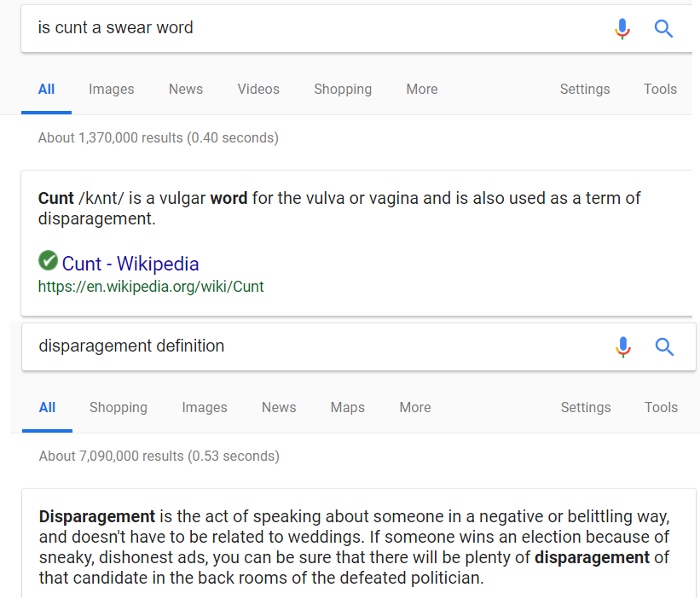Screen dimensions: 700x605
Task: Select the Videos tab
Action: [258, 89]
